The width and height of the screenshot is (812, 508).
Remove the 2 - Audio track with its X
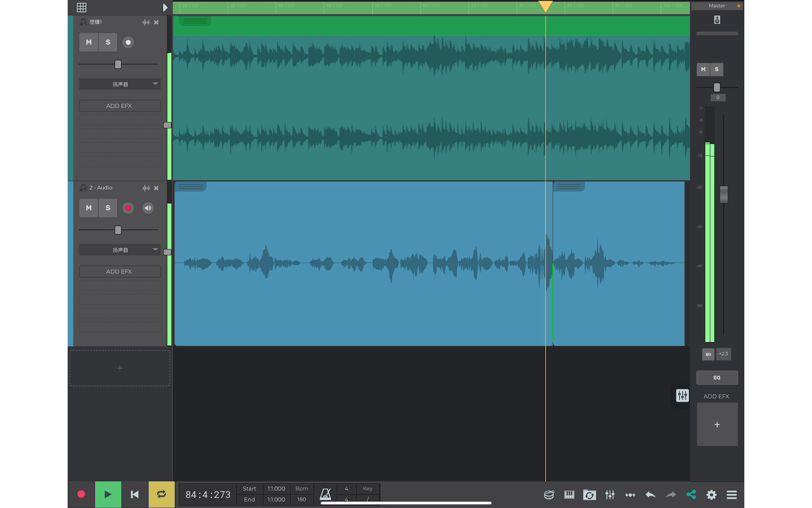coord(156,188)
